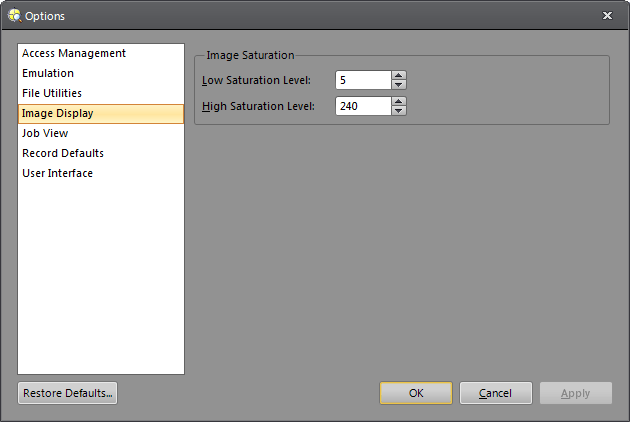Screen dimensions: 630x422
Task: Select the Image Display category
Action: 57,113
